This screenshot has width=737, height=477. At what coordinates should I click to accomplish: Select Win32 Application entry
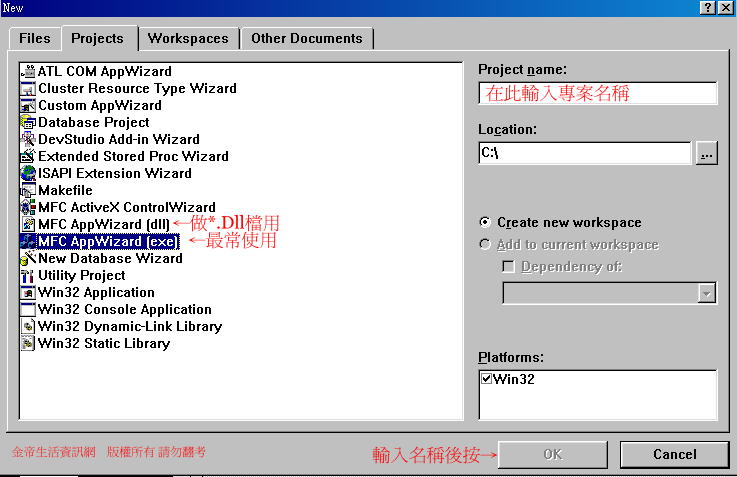(x=96, y=292)
